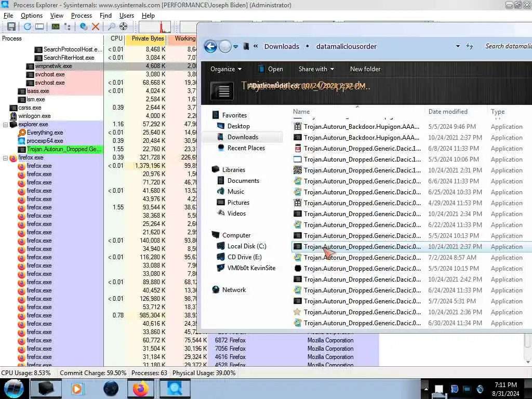
Task: Select the winlogon.exe process
Action: (x=34, y=116)
